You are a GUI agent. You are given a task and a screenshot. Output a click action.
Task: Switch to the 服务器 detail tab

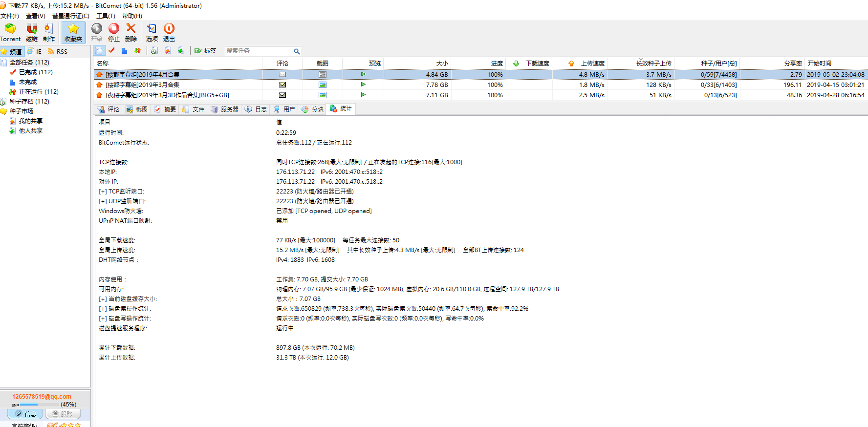225,109
